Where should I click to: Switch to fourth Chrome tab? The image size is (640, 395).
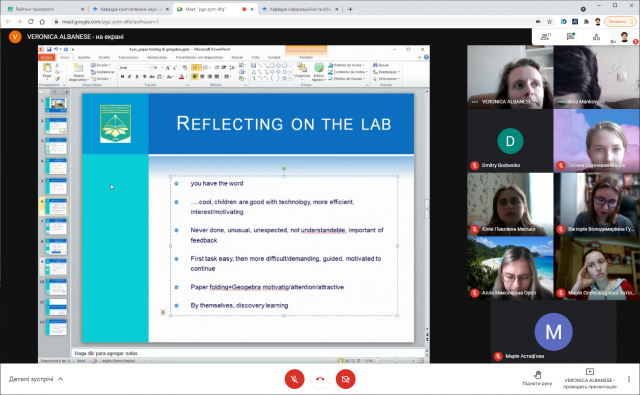pos(300,9)
